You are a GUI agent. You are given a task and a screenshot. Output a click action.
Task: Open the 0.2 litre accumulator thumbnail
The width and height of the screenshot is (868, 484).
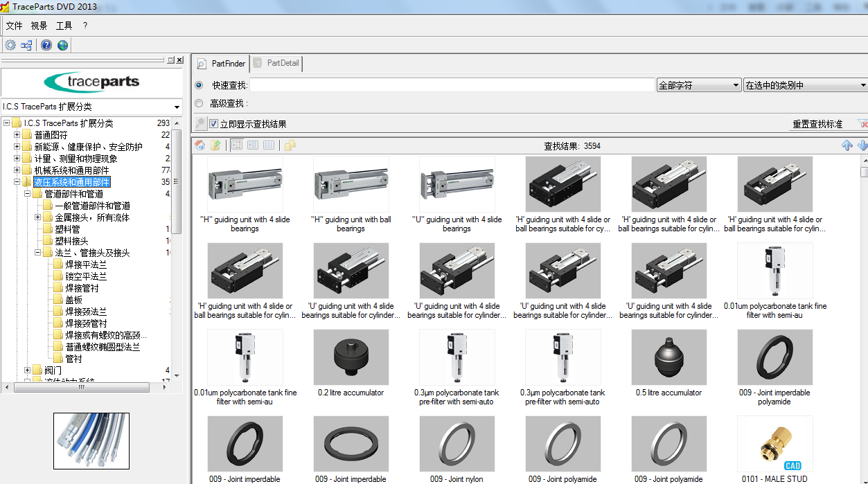pos(351,358)
